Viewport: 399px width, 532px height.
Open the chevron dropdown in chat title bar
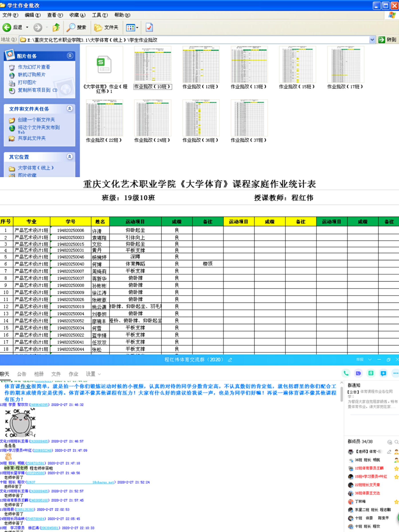click(x=370, y=360)
